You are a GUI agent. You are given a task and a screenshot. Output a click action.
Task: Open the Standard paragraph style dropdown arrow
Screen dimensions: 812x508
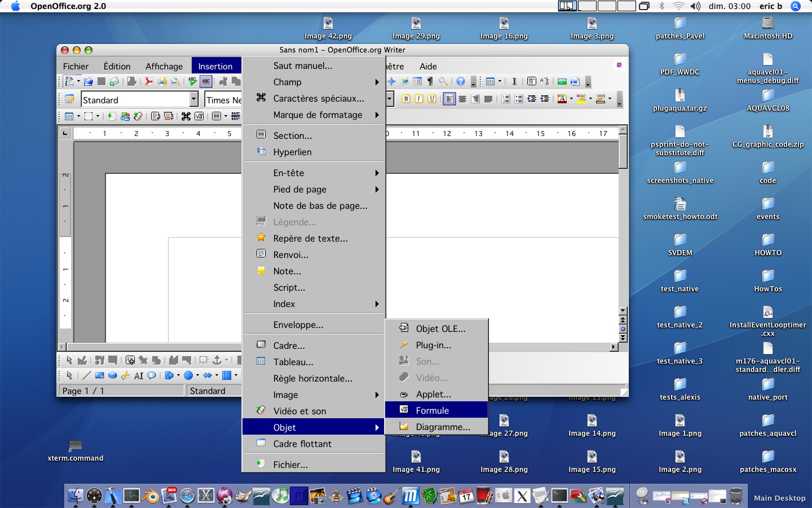point(193,99)
